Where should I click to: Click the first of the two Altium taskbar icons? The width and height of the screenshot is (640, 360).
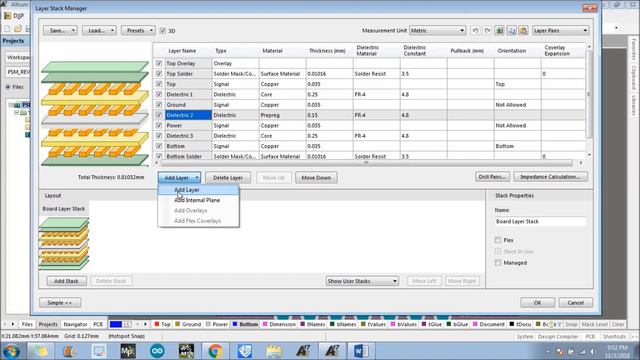coord(303,351)
